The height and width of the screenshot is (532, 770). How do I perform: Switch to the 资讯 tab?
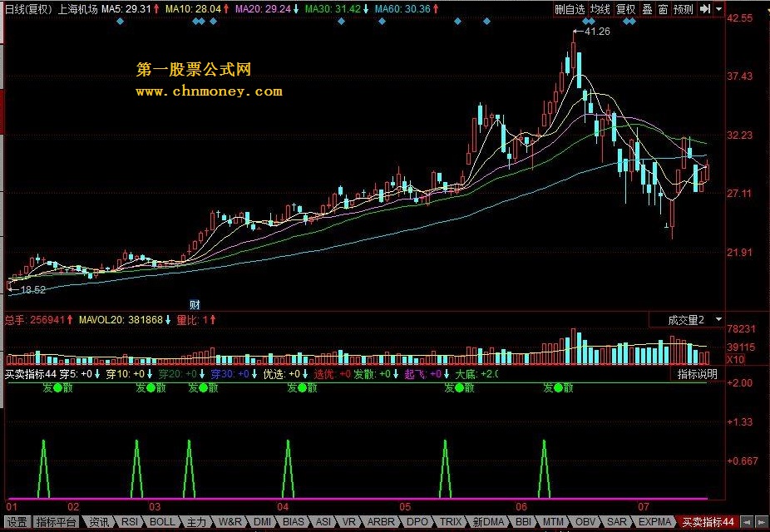[99, 522]
